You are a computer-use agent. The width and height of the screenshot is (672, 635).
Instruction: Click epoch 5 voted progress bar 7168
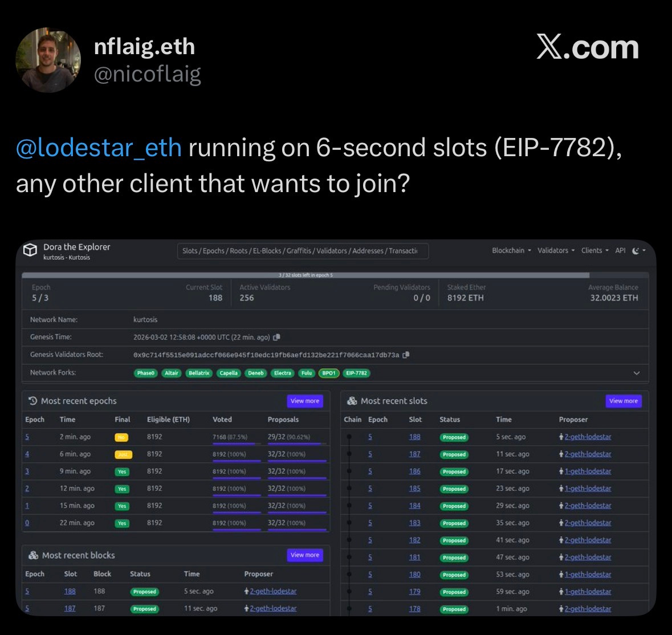[x=237, y=443]
